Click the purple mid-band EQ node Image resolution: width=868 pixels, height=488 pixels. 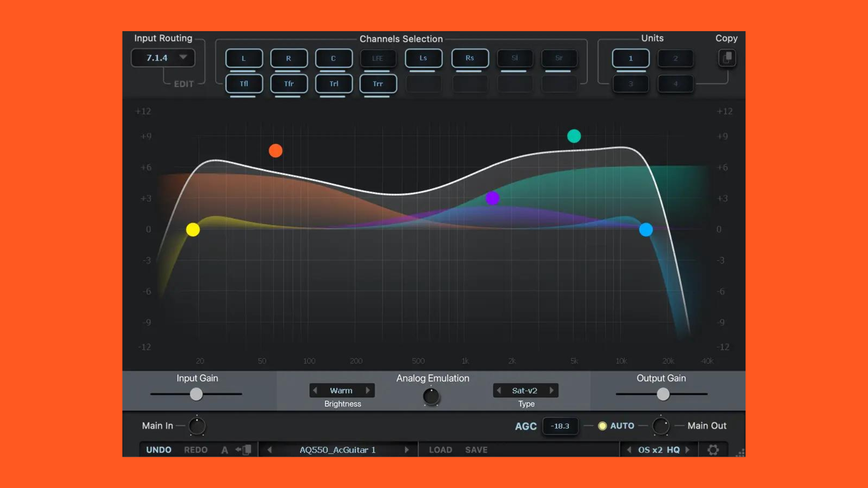coord(492,199)
